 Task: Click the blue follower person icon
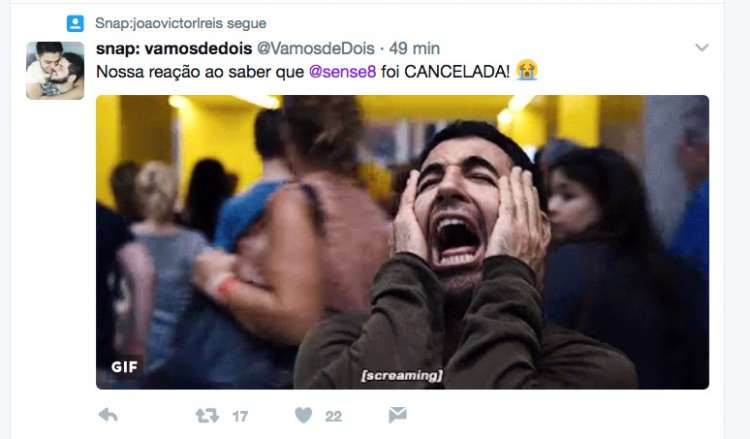[75, 23]
